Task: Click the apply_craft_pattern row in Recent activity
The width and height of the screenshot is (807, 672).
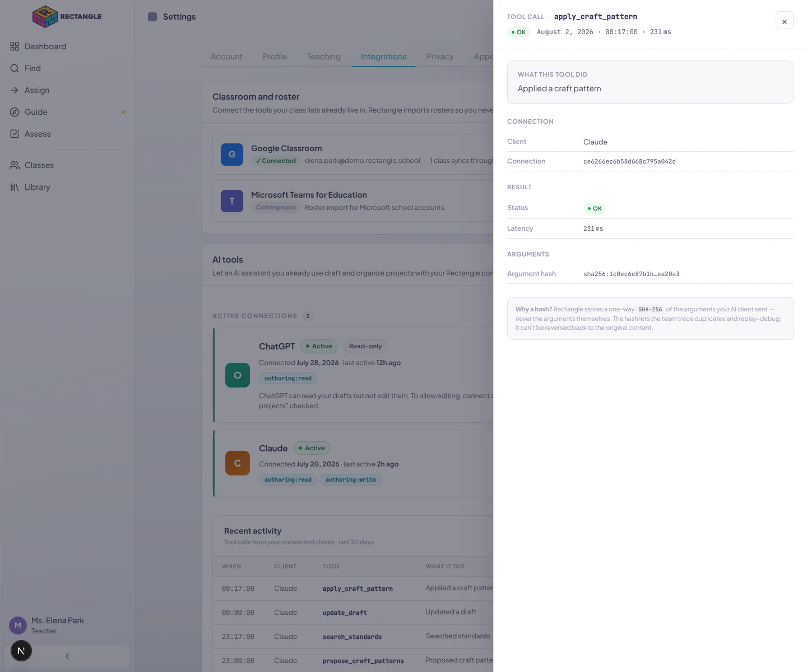Action: pyautogui.click(x=353, y=589)
